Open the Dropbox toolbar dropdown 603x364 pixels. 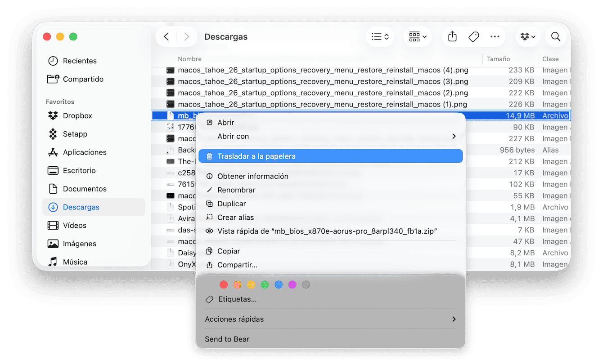pos(528,37)
